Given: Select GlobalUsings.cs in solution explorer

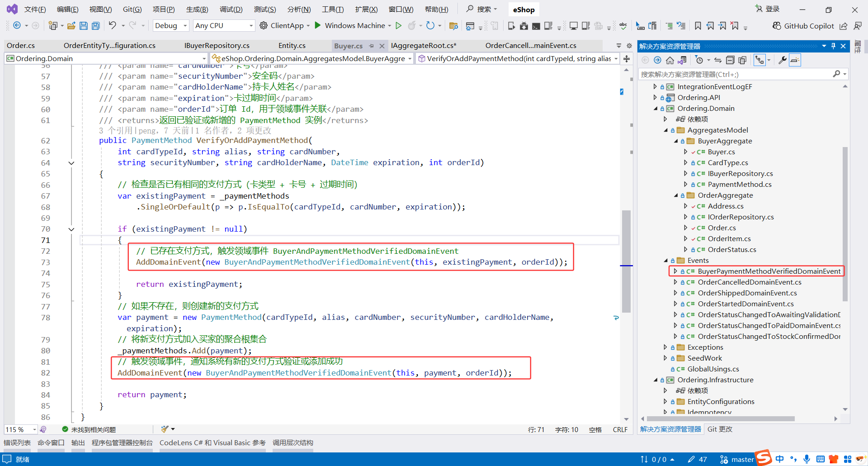Looking at the screenshot, I should [x=713, y=369].
